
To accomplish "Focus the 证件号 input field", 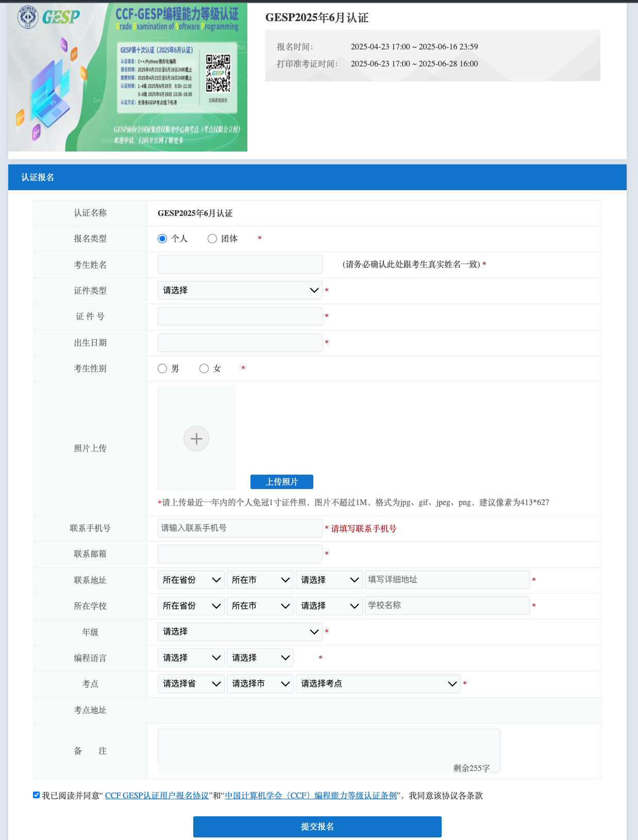I will point(240,316).
